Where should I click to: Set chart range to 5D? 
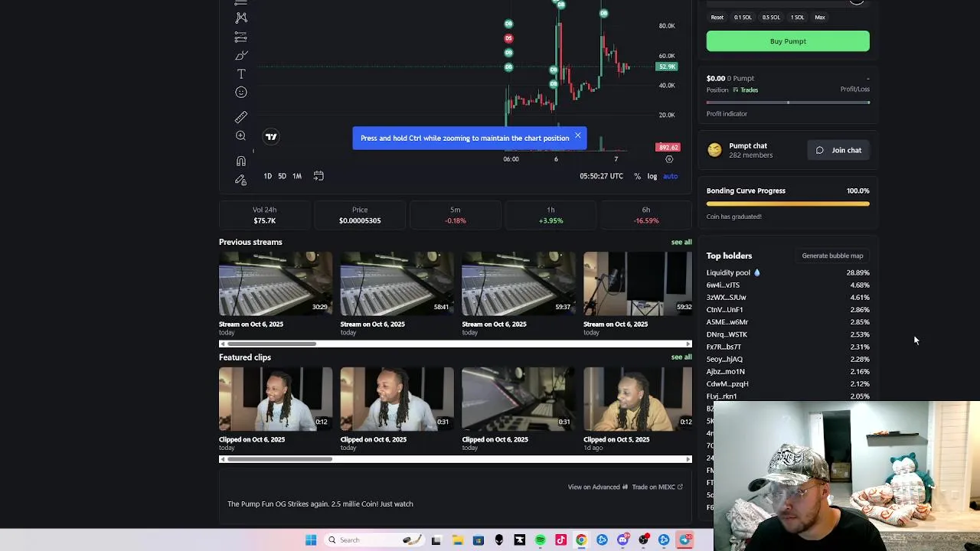tap(282, 176)
